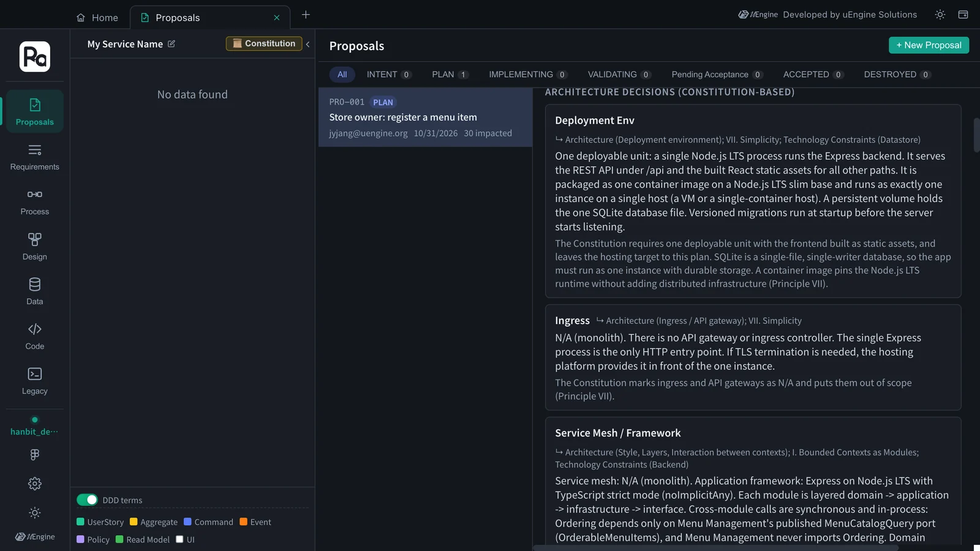Viewport: 980px width, 551px height.
Task: Click the Service Mesh / Framework heading
Action: tap(617, 433)
